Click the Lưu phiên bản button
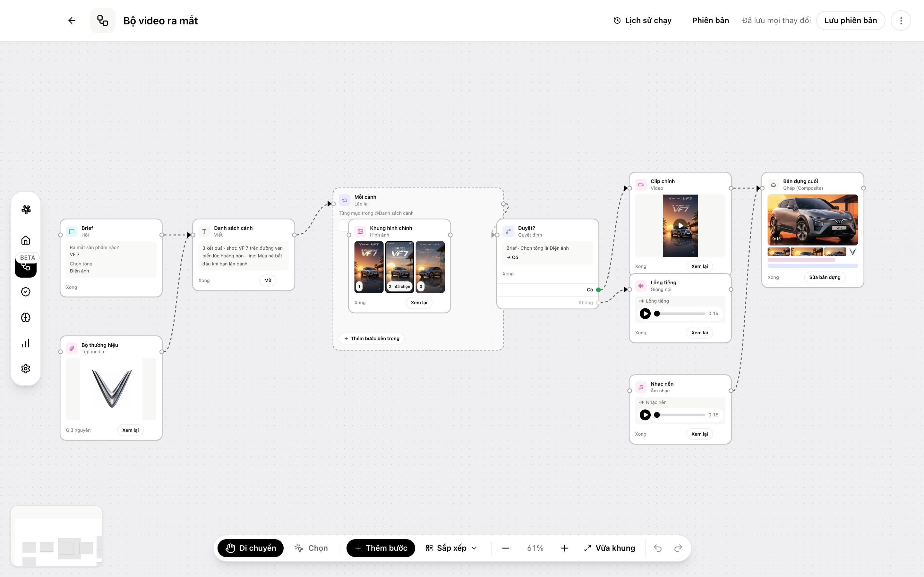This screenshot has height=577, width=924. pyautogui.click(x=850, y=21)
